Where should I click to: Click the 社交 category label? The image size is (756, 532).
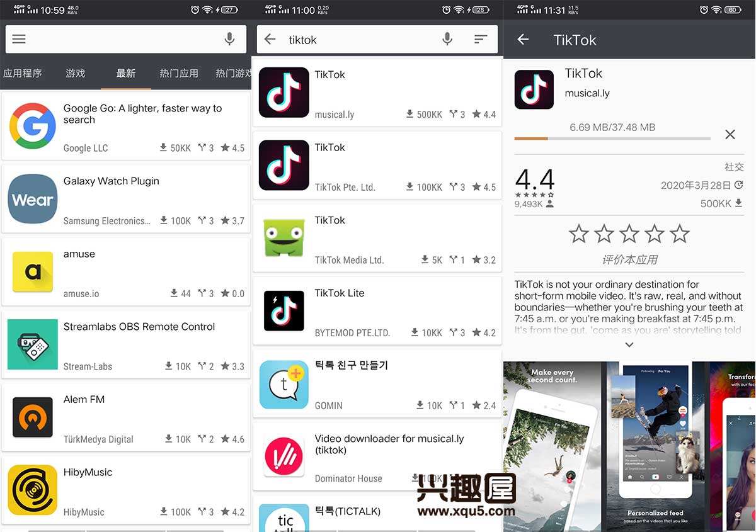[734, 167]
